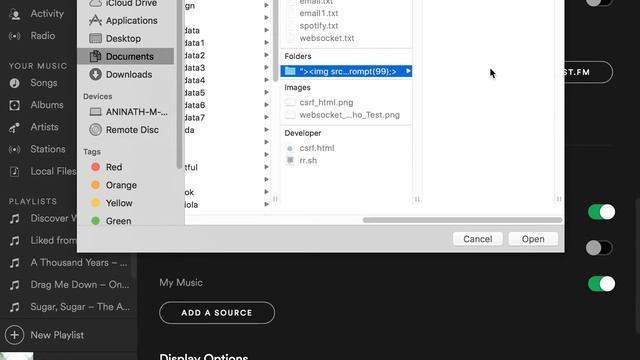640x360 pixels.
Task: Click the csrf_html.png image icon
Action: pos(290,102)
